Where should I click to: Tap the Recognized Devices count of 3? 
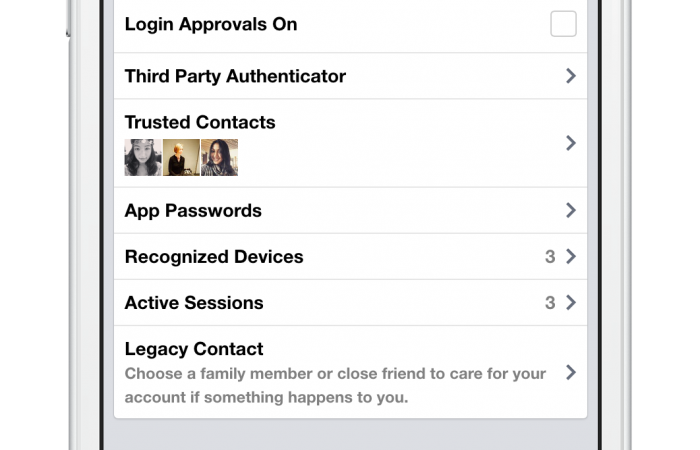click(550, 257)
